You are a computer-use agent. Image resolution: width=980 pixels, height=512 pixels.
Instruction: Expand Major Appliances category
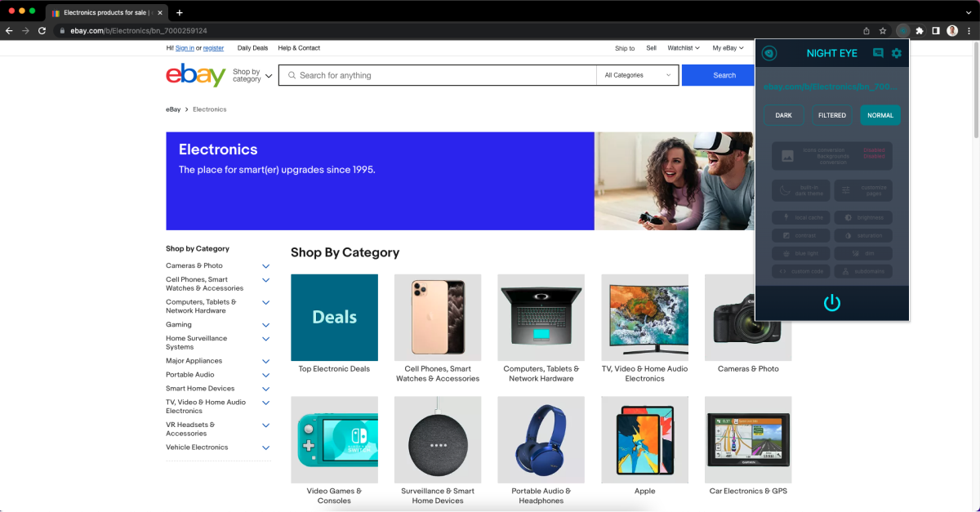pyautogui.click(x=265, y=361)
